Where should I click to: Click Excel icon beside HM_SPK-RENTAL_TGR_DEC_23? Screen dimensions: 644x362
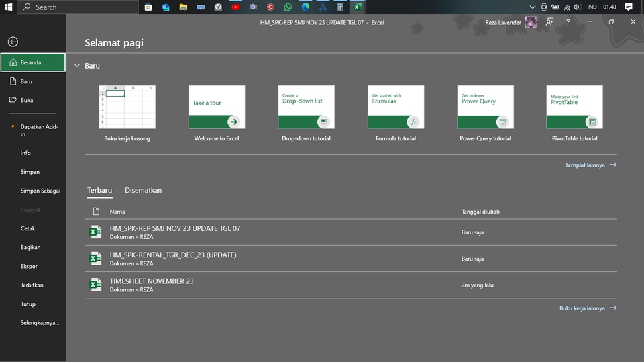[x=95, y=259]
